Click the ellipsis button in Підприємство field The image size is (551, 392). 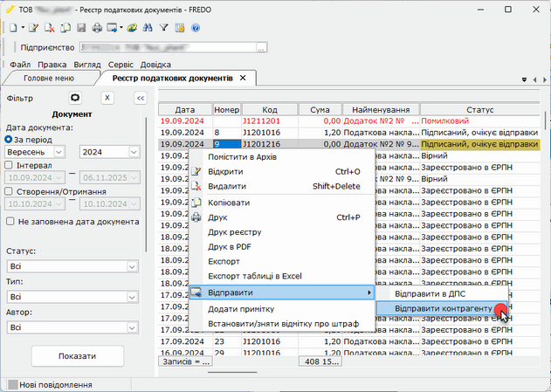(261, 47)
